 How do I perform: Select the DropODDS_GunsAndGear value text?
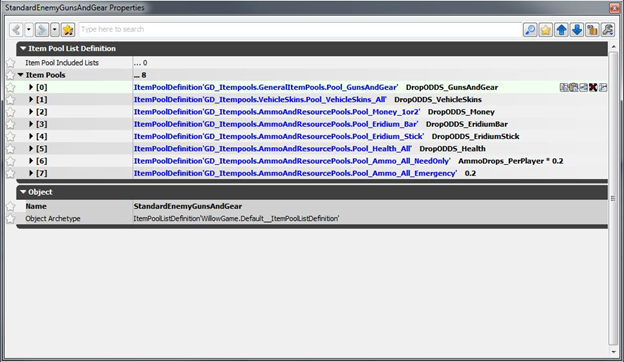click(452, 87)
